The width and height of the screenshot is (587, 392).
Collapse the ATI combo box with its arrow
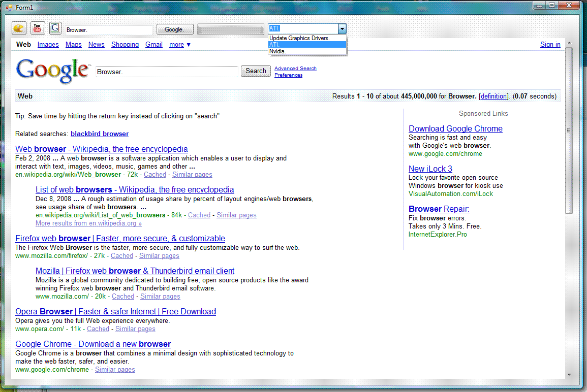click(342, 29)
